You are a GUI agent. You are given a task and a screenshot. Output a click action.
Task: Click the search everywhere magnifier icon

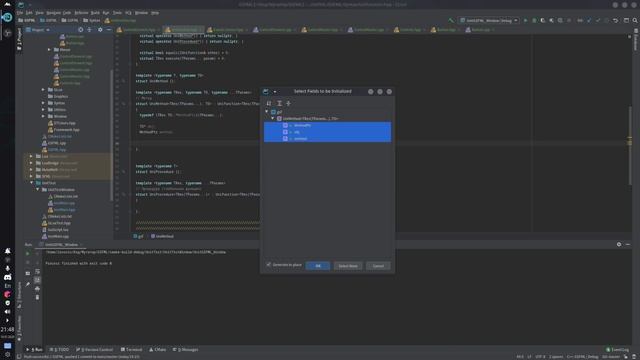(635, 20)
